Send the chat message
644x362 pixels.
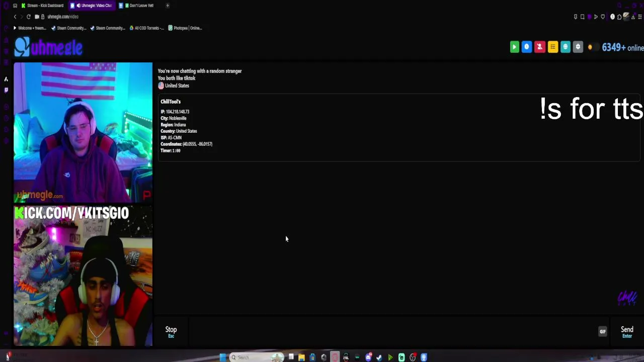627,331
